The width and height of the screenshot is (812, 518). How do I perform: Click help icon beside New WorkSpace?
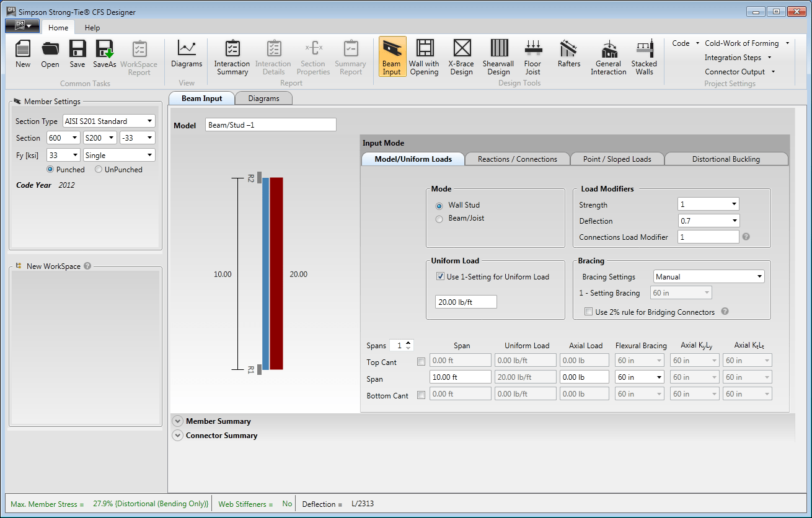(x=87, y=266)
